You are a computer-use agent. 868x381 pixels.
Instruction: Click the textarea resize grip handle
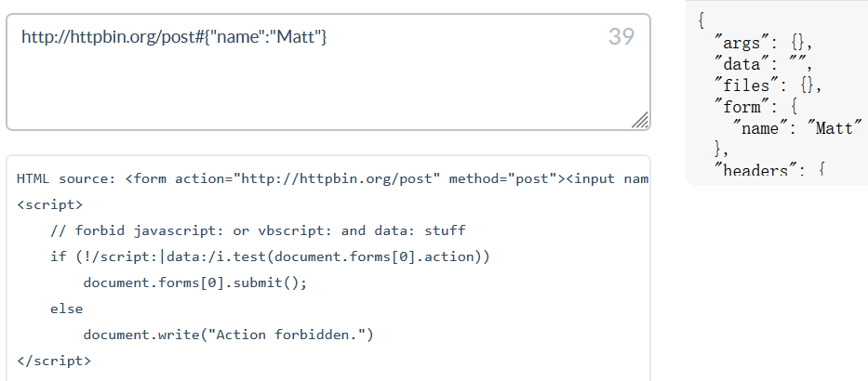tap(640, 120)
